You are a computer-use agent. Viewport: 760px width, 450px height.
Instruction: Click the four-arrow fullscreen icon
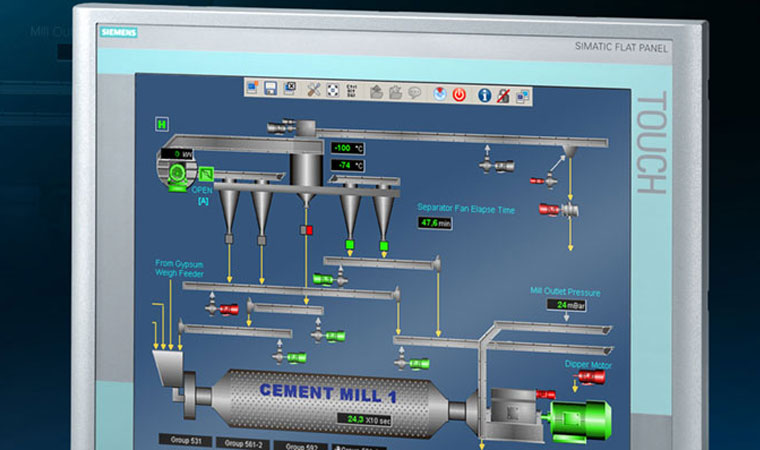point(332,90)
